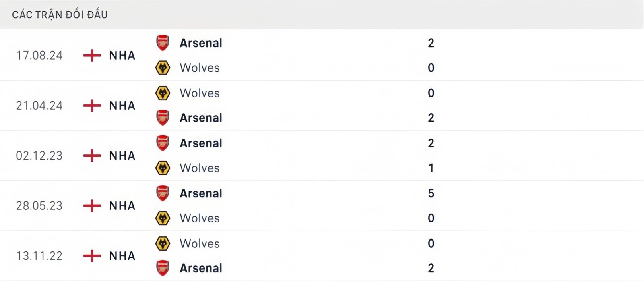Click the NHA label next to the 13.11.22 date
644x282 pixels.
point(122,256)
